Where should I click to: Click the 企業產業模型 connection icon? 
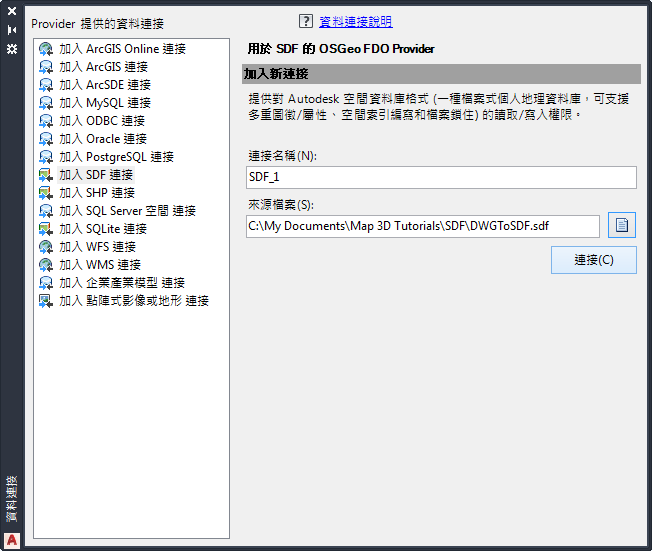46,283
